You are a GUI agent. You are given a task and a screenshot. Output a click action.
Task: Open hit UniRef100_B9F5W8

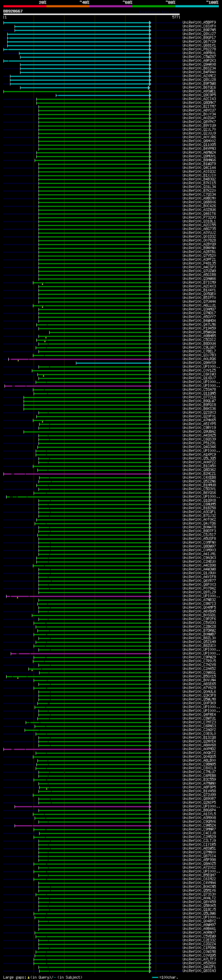(x=199, y=83)
